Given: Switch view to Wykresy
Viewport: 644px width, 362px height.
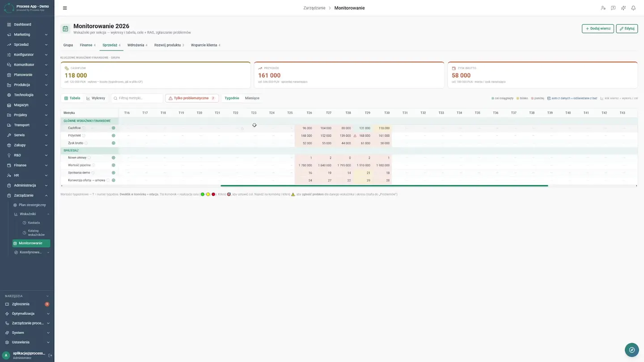Looking at the screenshot, I should pyautogui.click(x=96, y=98).
